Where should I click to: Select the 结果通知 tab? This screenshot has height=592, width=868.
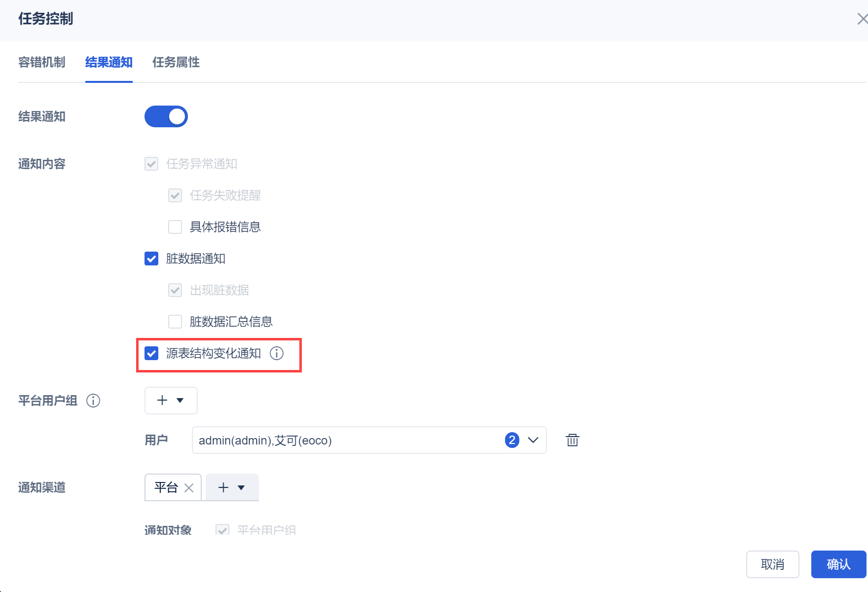point(109,62)
